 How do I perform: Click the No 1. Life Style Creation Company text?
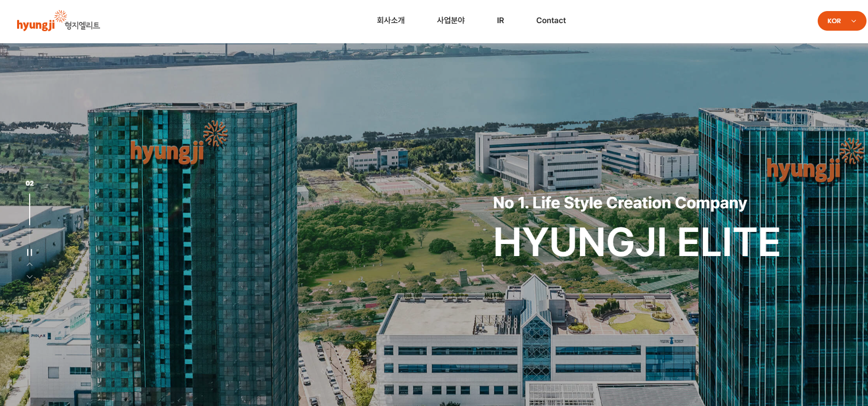click(x=620, y=203)
